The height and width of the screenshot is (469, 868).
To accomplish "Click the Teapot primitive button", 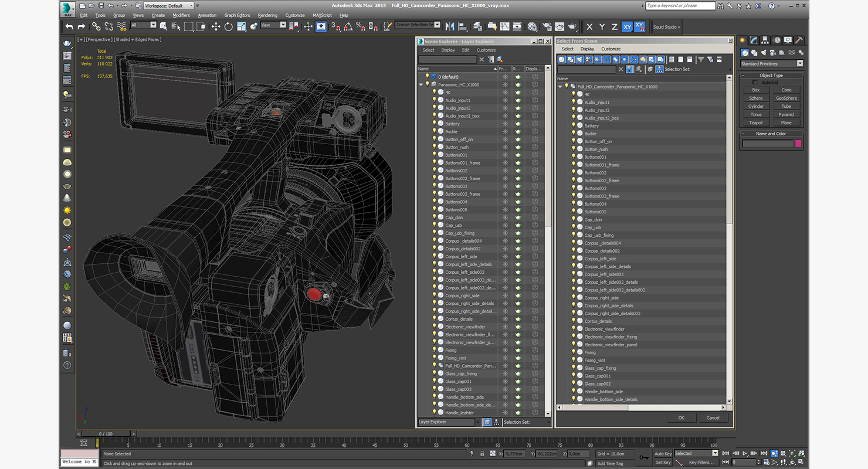I will tap(756, 123).
